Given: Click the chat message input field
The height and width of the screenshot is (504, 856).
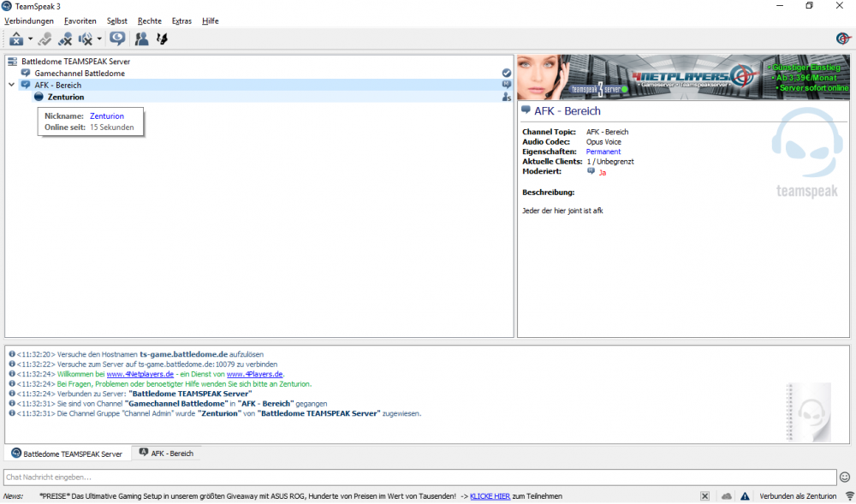Looking at the screenshot, I should (x=419, y=477).
